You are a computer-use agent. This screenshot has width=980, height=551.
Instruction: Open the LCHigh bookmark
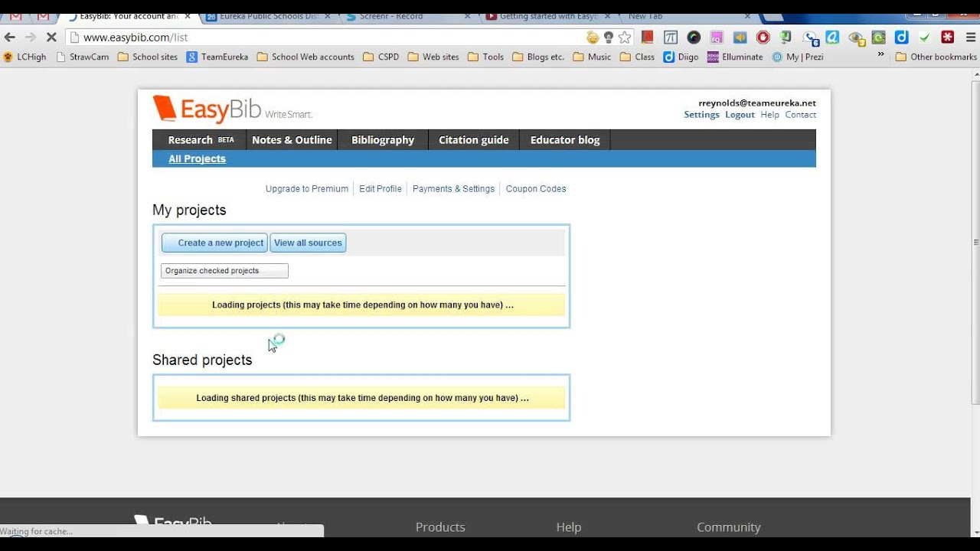point(24,57)
